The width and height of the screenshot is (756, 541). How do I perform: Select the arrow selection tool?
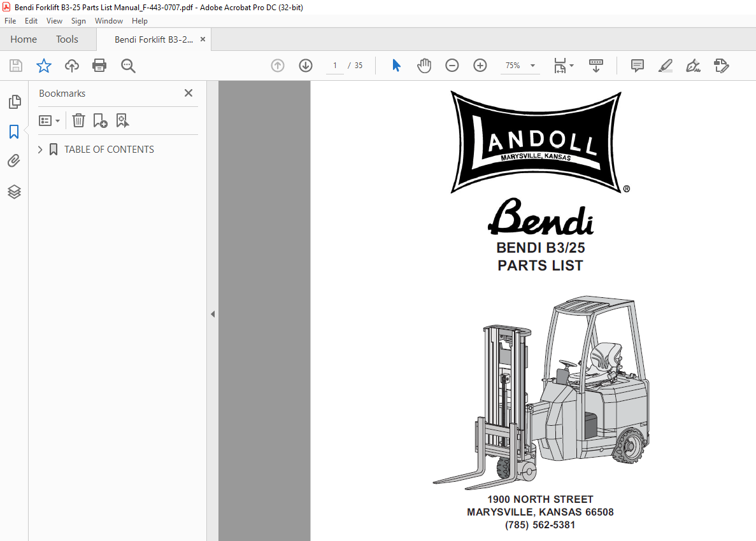pos(396,66)
